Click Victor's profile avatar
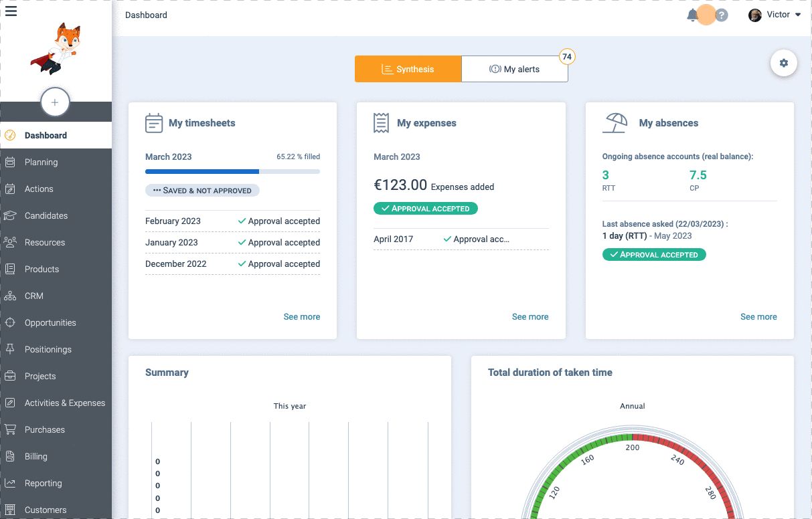 (755, 15)
